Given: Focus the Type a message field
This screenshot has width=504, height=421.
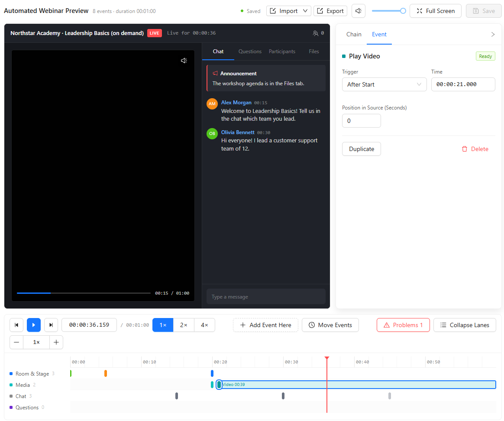Looking at the screenshot, I should tap(266, 297).
